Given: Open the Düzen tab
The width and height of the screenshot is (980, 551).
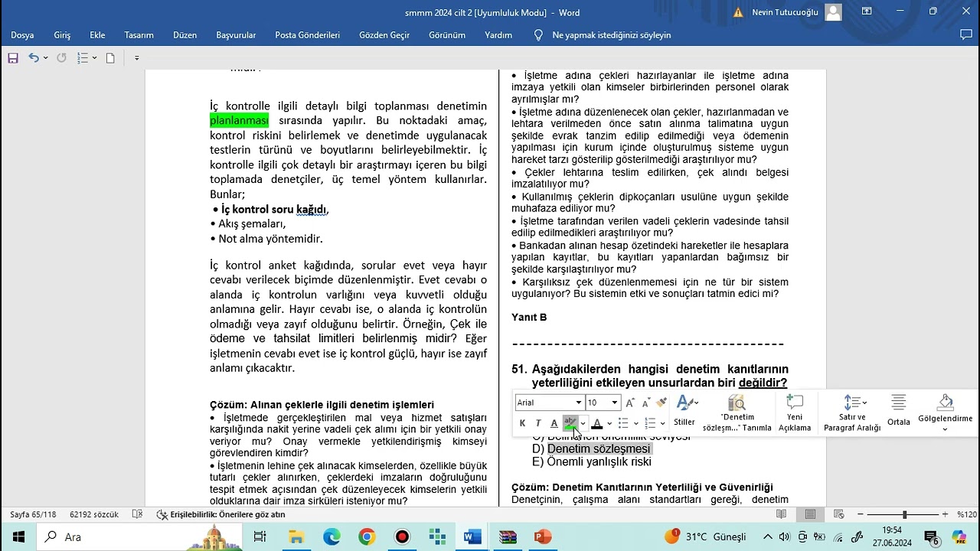Looking at the screenshot, I should (x=185, y=35).
